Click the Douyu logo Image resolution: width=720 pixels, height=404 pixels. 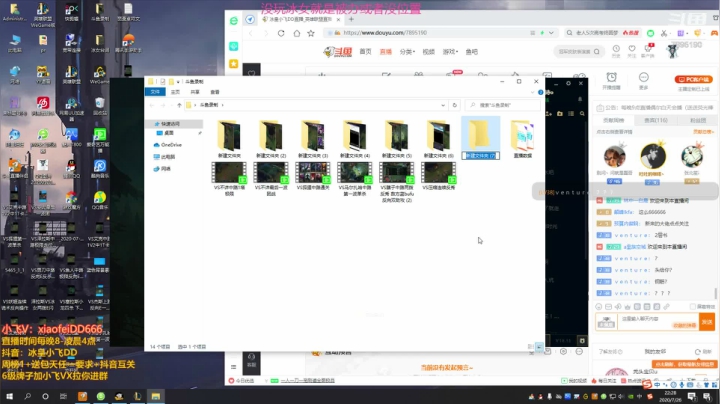(338, 51)
